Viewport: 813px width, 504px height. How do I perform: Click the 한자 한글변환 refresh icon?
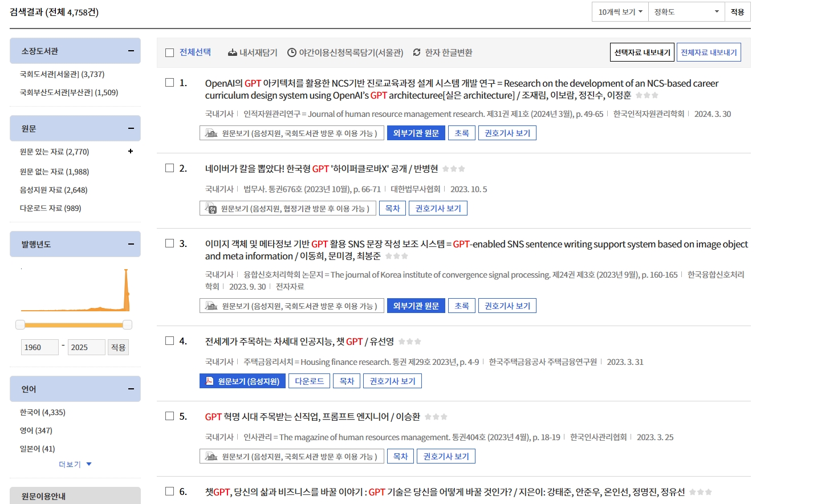click(x=417, y=52)
